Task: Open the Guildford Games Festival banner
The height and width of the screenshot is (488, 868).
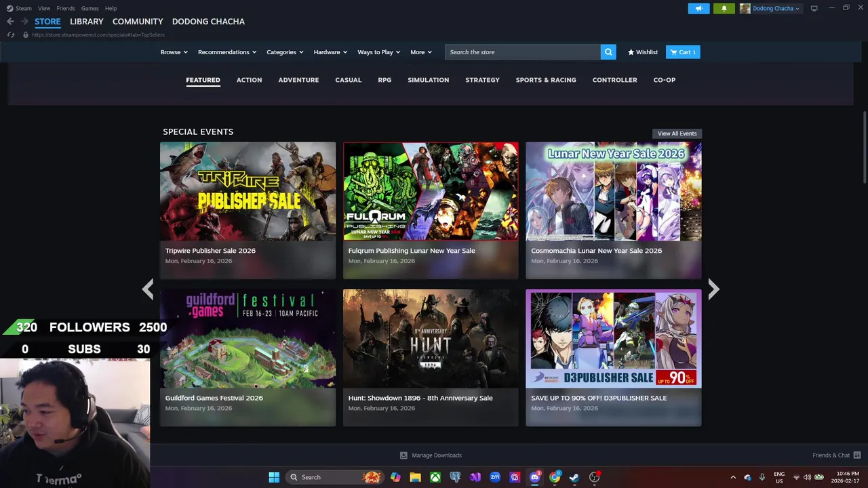Action: [248, 358]
